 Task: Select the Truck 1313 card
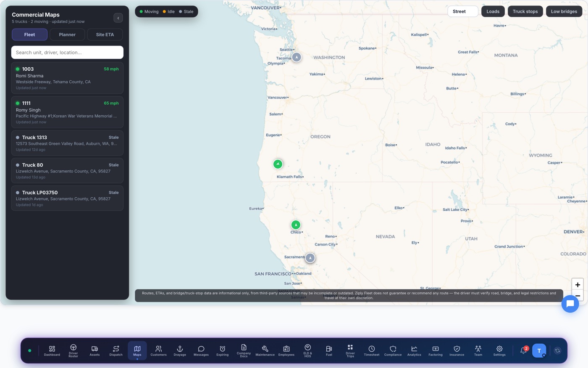(67, 143)
